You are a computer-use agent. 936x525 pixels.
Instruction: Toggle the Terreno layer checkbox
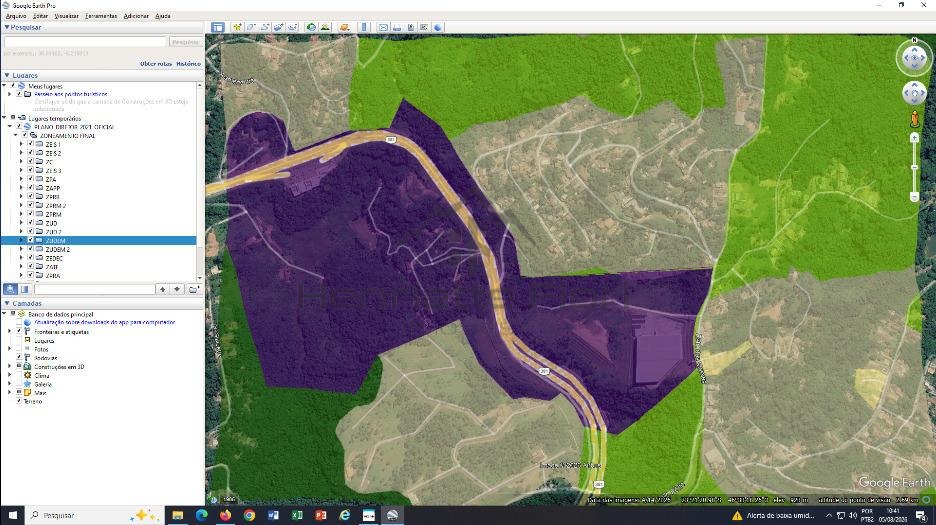19,401
